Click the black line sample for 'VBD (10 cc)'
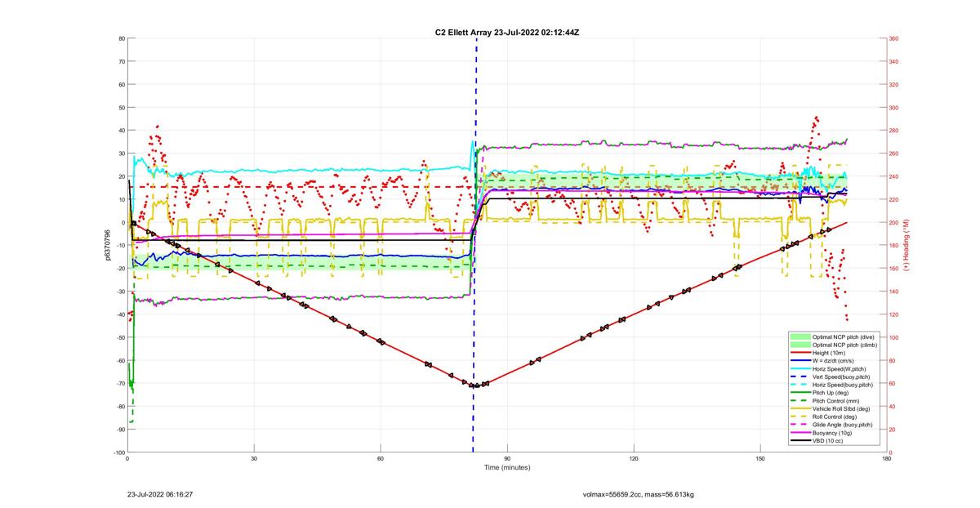Image resolution: width=980 pixels, height=508 pixels. [800, 441]
